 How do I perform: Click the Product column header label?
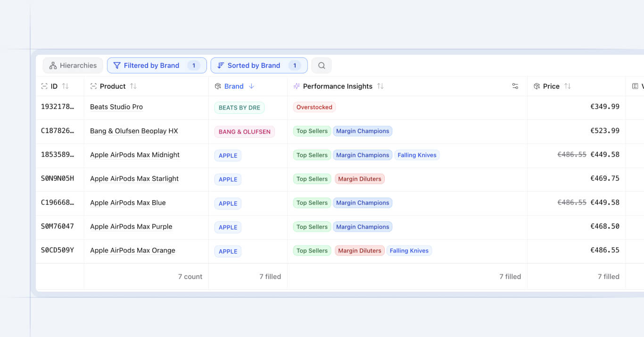(x=113, y=86)
